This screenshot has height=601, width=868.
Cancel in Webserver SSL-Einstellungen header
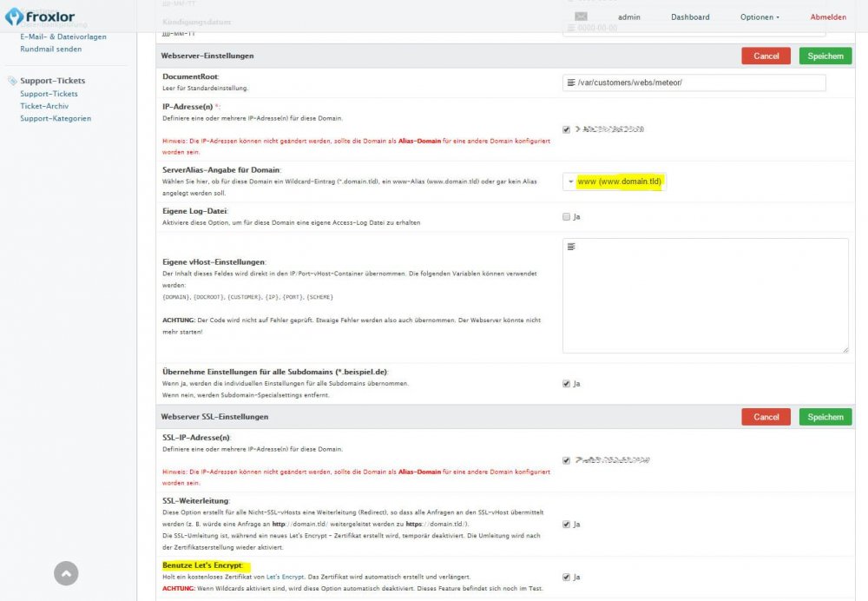(x=766, y=417)
